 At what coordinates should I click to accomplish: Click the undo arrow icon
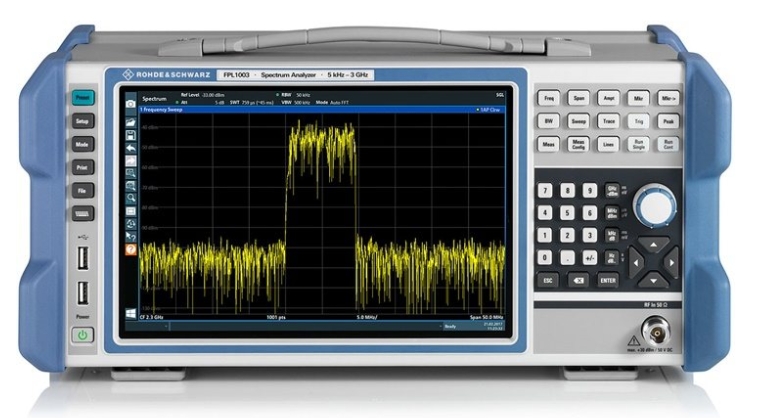129,147
